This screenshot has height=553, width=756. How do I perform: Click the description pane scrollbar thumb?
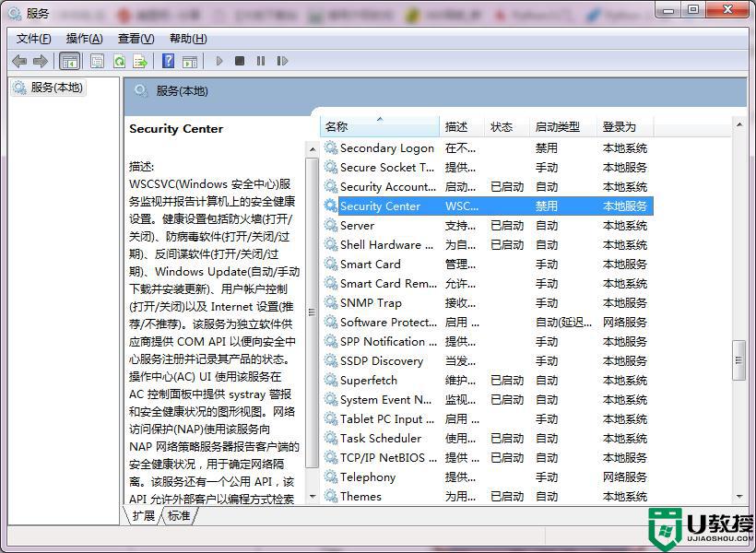313,312
